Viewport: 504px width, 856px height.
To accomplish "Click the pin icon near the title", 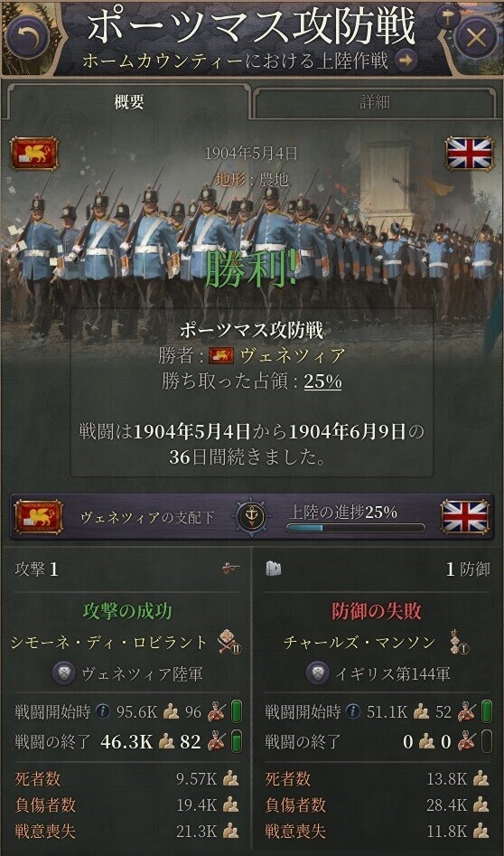I will [x=448, y=16].
